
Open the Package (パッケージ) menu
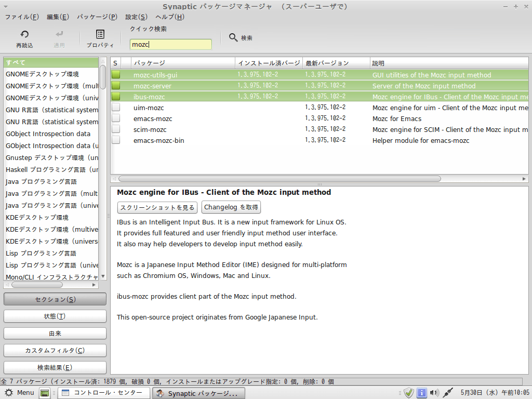tap(97, 17)
